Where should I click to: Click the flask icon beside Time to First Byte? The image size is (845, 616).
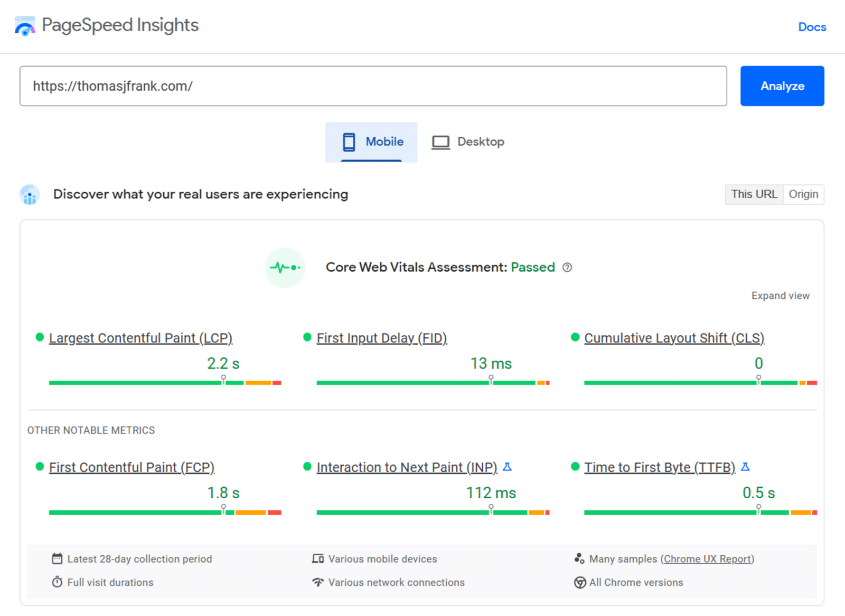746,467
